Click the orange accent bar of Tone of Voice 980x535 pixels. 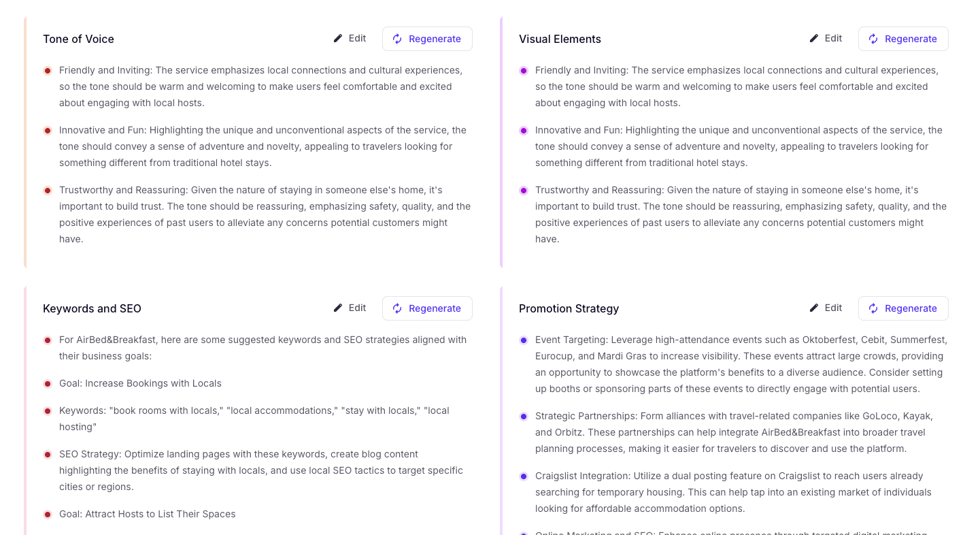[x=25, y=142]
